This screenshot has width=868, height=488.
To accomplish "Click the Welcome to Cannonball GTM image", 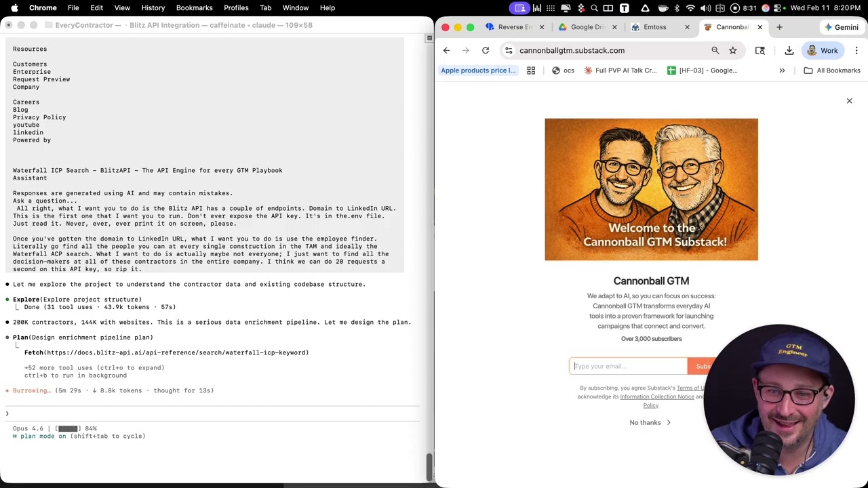I will [x=651, y=190].
